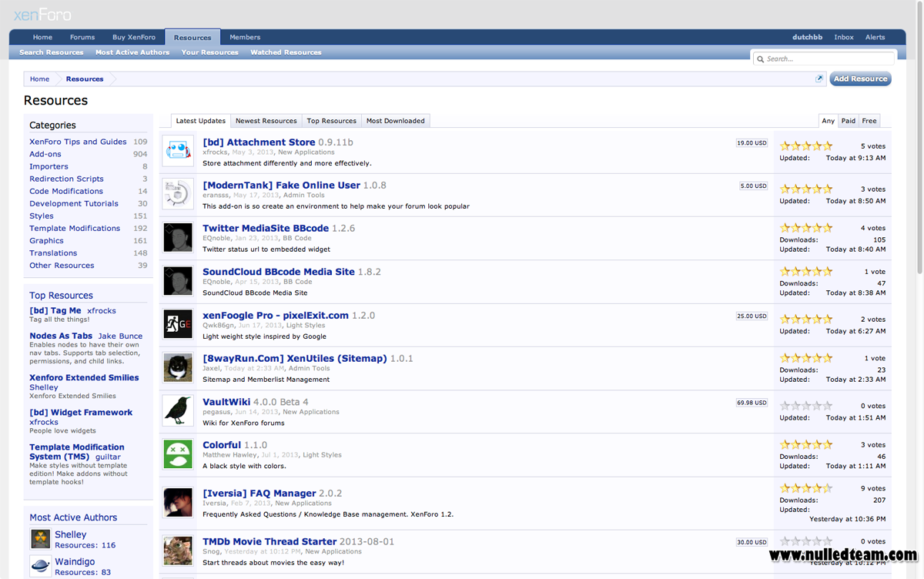Open the Importers category
Viewport: 924px width, 579px height.
click(49, 166)
